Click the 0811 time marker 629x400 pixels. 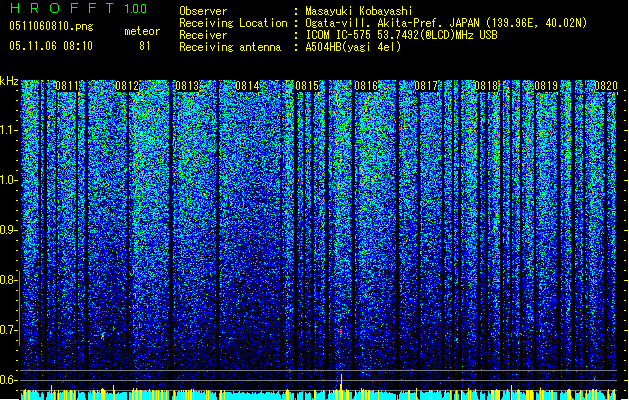tap(67, 86)
